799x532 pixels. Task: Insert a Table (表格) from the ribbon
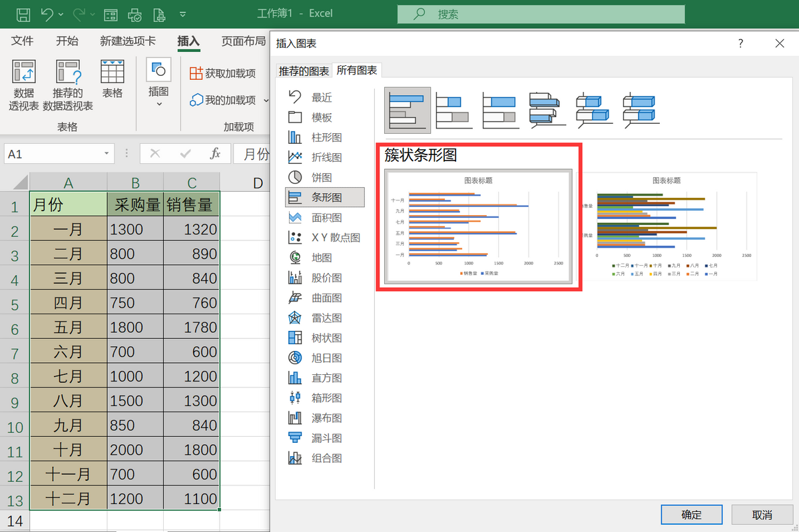(113, 79)
